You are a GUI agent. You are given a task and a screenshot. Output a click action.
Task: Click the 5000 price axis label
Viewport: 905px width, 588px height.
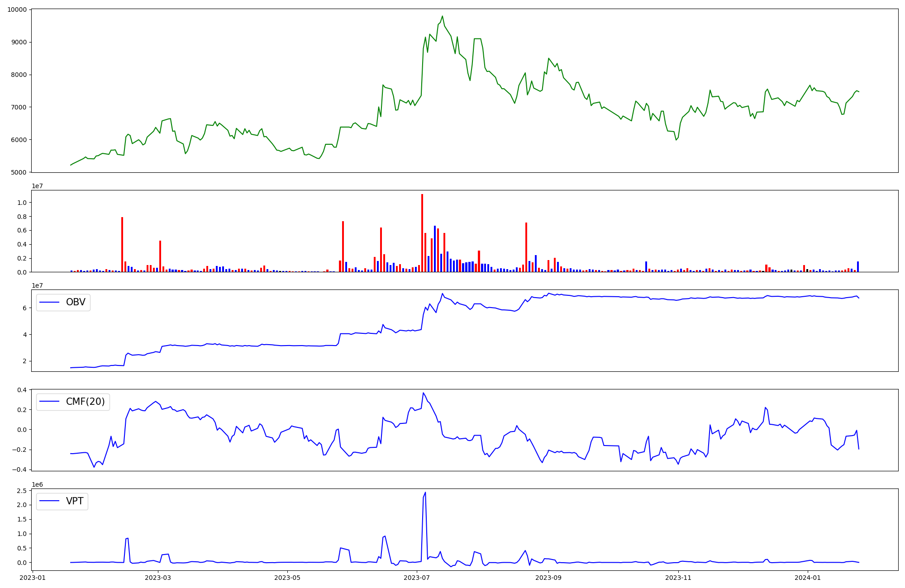(x=19, y=172)
